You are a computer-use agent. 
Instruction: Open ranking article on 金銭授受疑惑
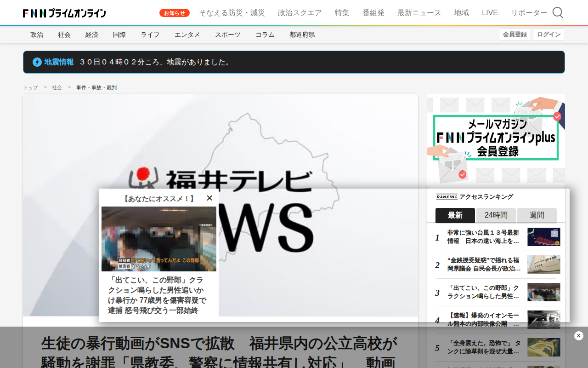click(x=484, y=264)
